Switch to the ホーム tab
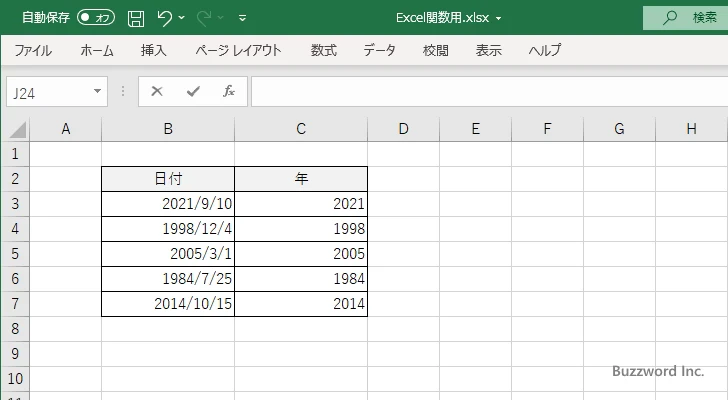 [97, 50]
